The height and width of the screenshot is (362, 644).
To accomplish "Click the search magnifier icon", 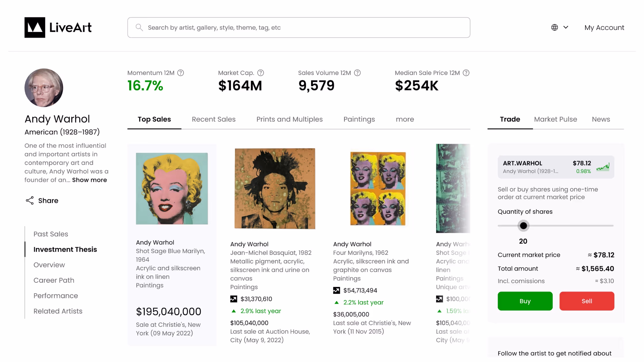I will (x=139, y=28).
